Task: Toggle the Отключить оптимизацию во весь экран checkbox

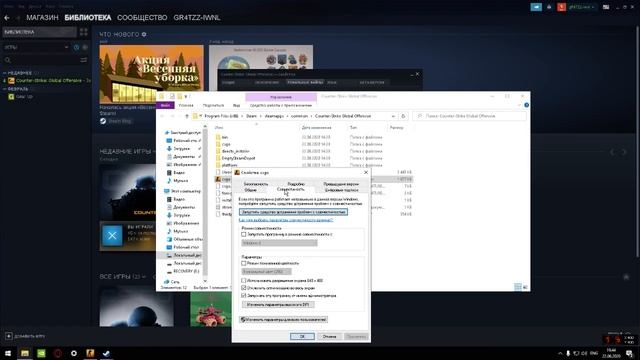Action: coord(244,288)
